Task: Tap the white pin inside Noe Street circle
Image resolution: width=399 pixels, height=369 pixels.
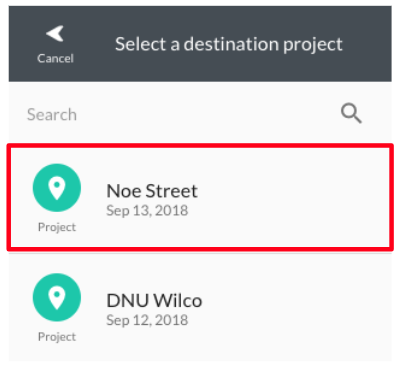Action: click(x=57, y=188)
